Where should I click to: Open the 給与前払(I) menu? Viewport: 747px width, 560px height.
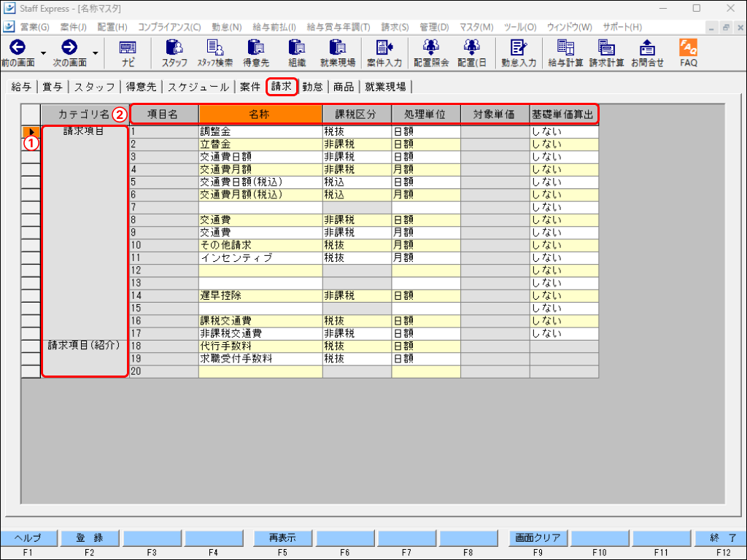coord(274,27)
